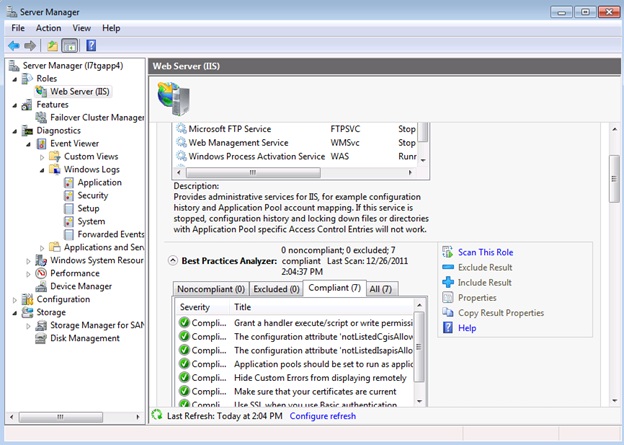Select the Compliant (7) tab
The width and height of the screenshot is (624, 445).
[x=335, y=288]
